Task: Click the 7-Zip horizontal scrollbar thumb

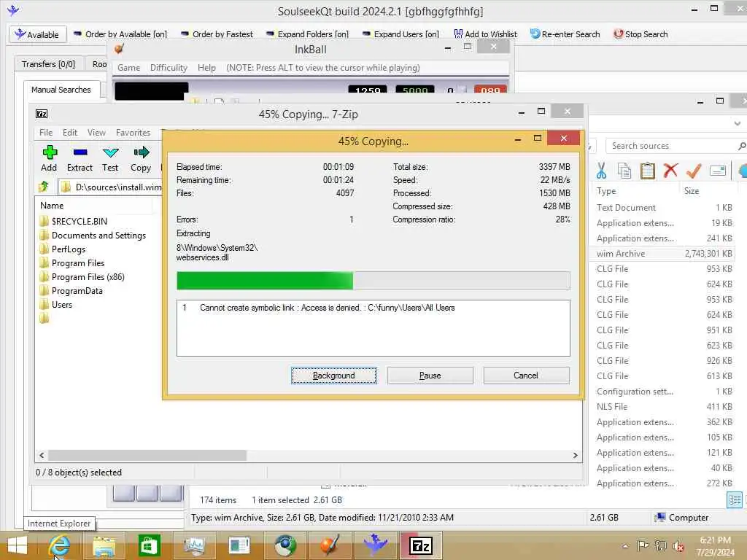Action: [147, 455]
